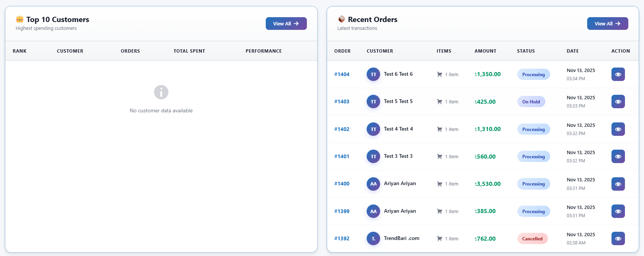Viewport: 644px width, 256px height.
Task: Select the TrendBari .com customer avatar
Action: (x=373, y=238)
